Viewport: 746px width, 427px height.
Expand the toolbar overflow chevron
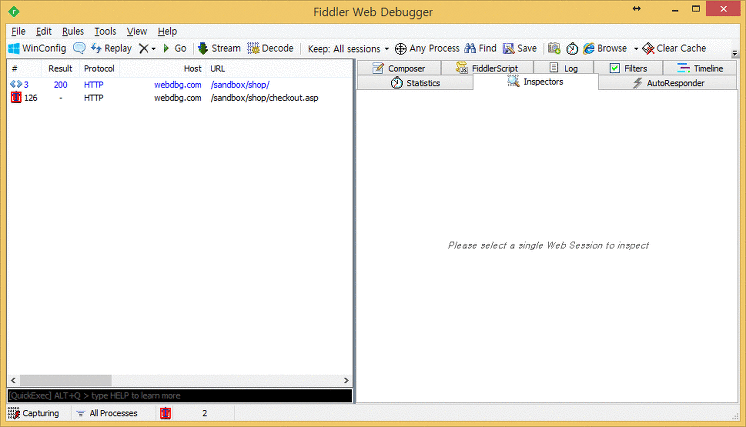735,54
